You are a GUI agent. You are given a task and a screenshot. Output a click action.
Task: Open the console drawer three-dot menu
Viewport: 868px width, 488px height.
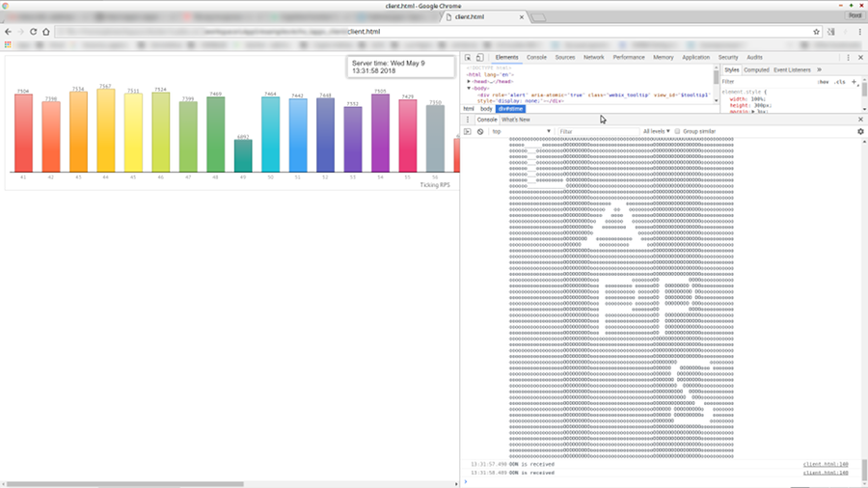[468, 120]
